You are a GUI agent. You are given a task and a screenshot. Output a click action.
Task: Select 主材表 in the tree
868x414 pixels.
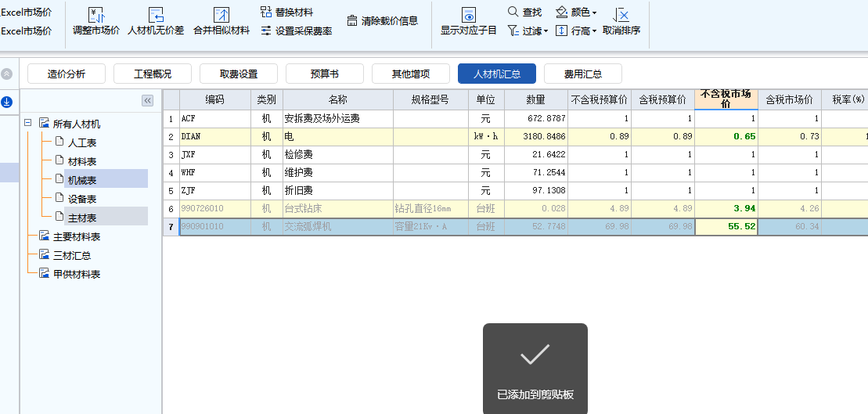tap(82, 218)
